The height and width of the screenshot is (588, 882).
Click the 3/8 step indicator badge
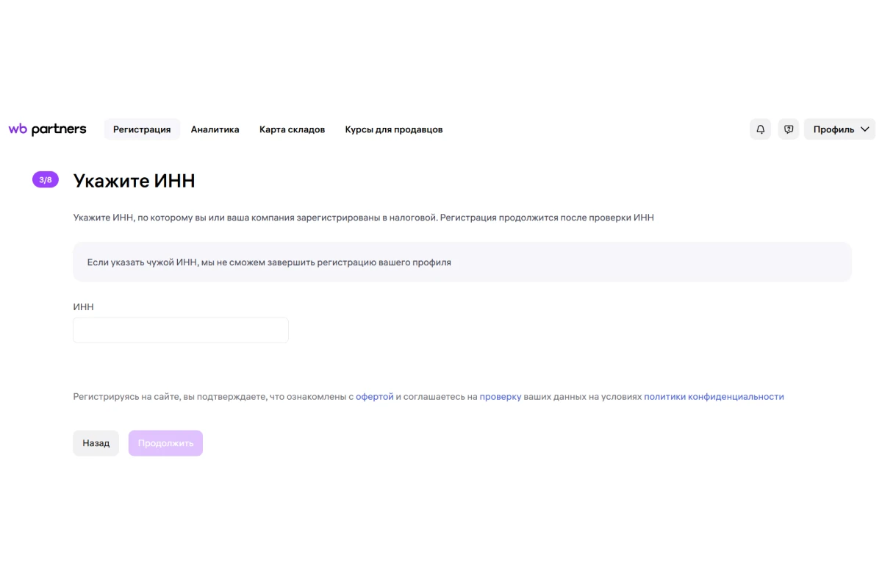pos(46,180)
